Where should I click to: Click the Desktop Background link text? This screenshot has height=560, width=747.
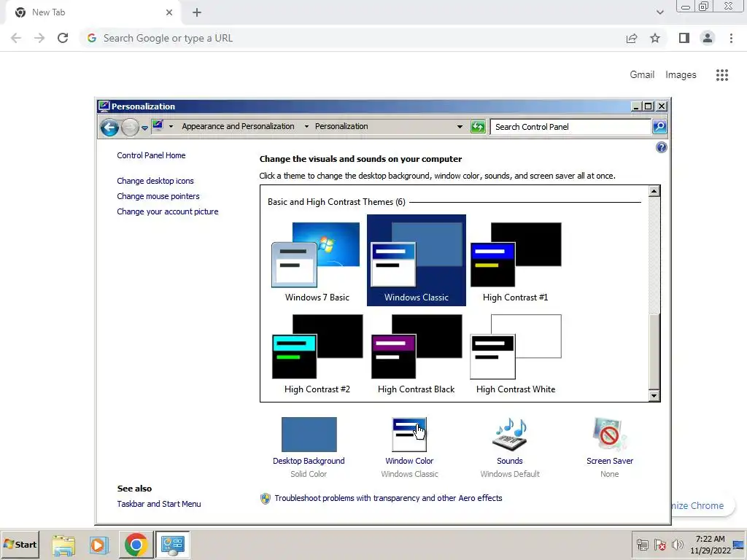coord(309,461)
